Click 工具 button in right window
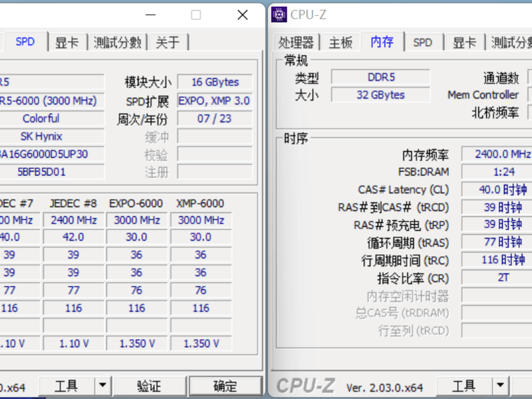The width and height of the screenshot is (532, 399). [464, 386]
